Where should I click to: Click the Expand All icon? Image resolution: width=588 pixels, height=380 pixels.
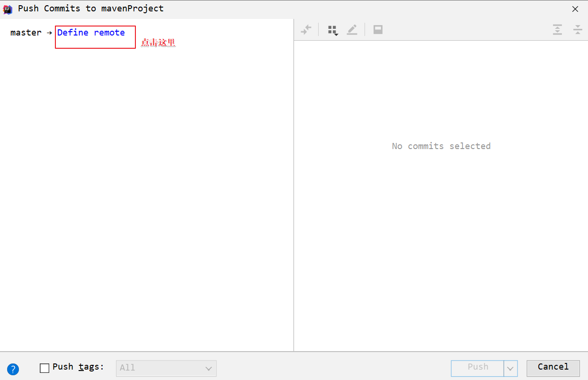coord(557,30)
